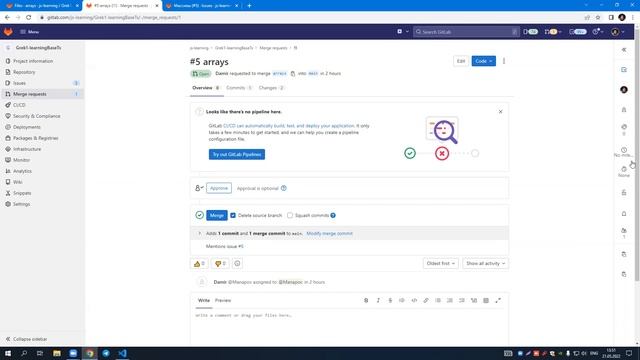Open the merge requests counter dropdown in top bar
Screen dimensions: 640x360
point(553,31)
